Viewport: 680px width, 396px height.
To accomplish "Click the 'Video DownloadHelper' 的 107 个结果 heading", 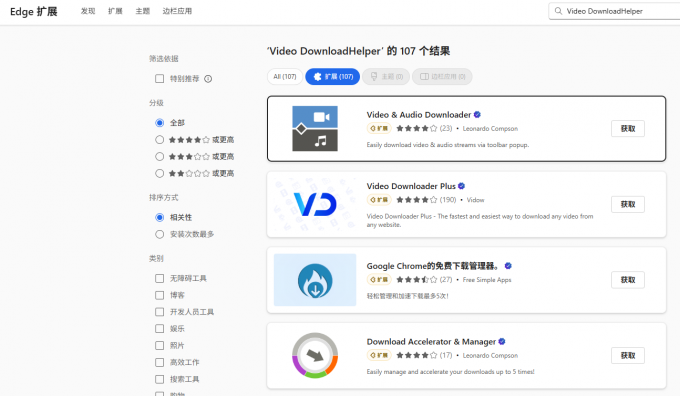I will tap(359, 51).
